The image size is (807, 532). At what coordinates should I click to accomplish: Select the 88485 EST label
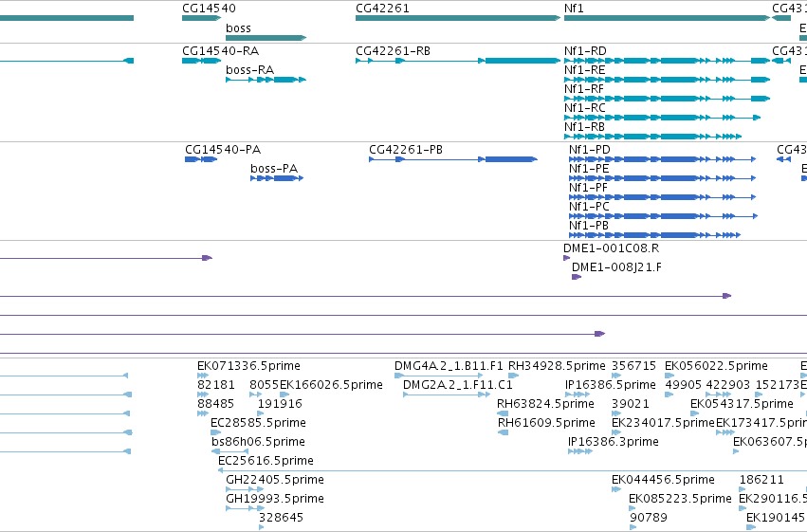click(215, 404)
